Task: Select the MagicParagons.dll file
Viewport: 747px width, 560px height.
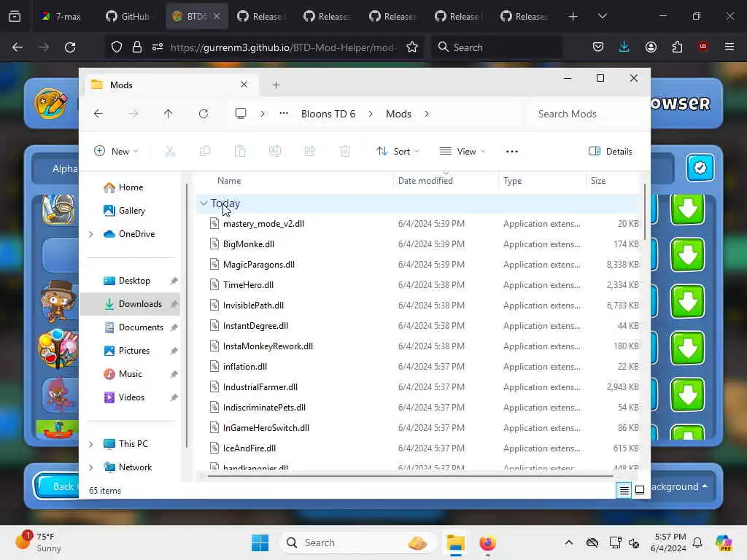Action: [x=259, y=264]
